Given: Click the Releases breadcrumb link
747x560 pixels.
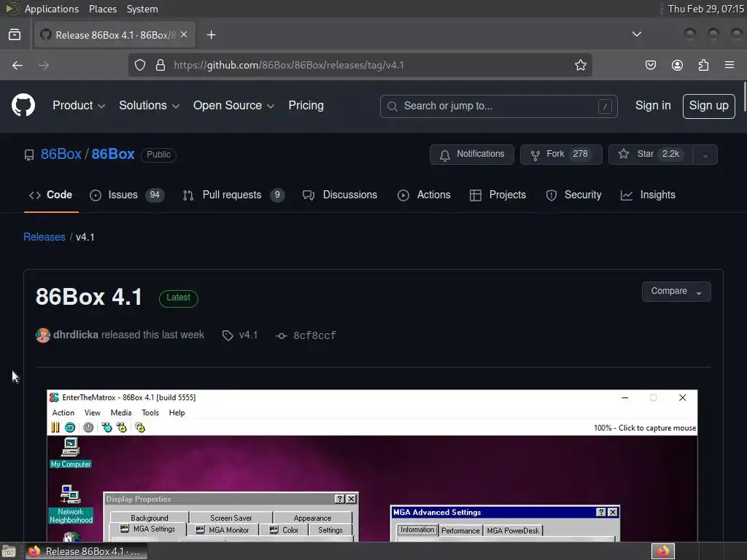Looking at the screenshot, I should tap(44, 237).
